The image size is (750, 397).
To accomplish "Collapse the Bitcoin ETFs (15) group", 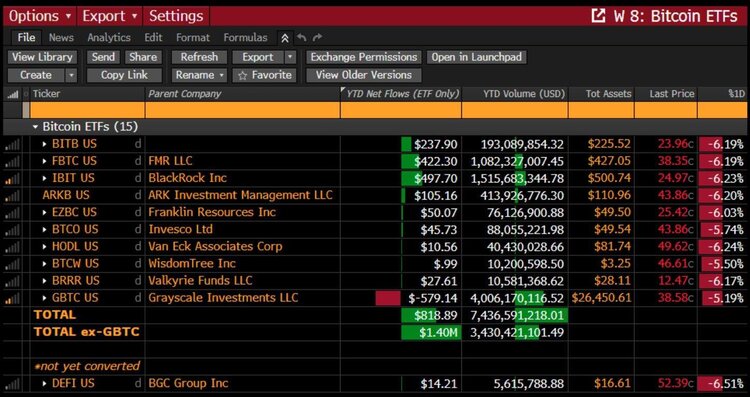I will click(x=35, y=127).
